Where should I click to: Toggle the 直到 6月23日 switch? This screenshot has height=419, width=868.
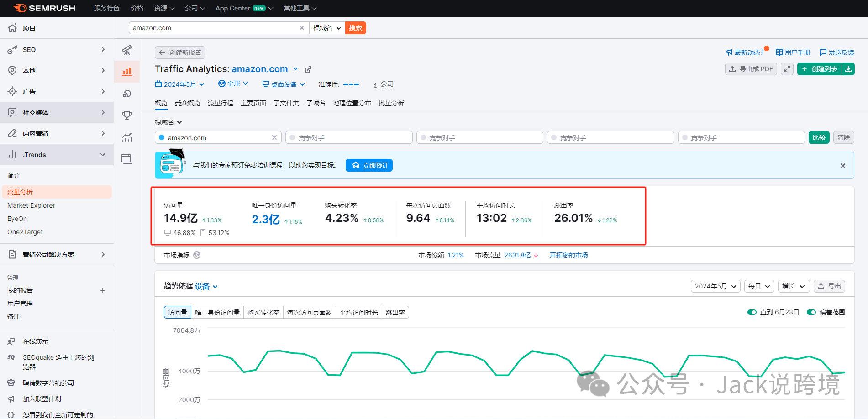pos(752,312)
